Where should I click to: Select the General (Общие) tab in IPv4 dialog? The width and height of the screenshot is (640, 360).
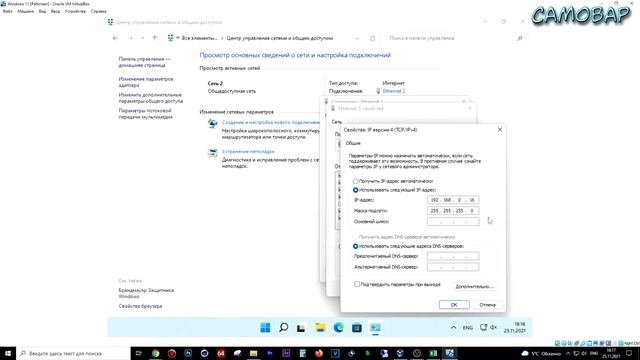(353, 143)
